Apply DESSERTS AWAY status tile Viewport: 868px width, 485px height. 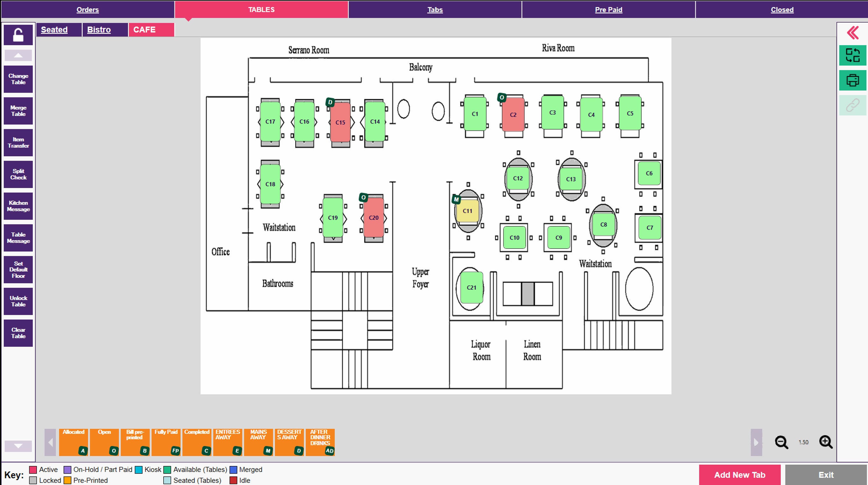point(289,442)
